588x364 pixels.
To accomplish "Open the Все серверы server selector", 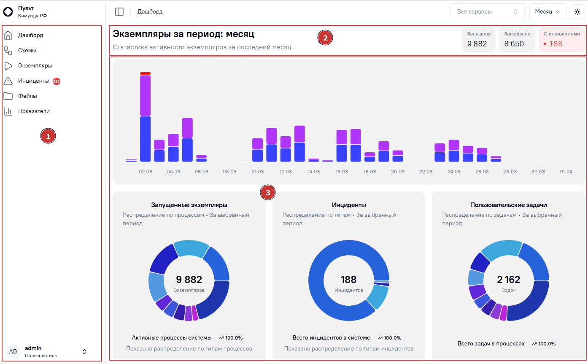I will point(488,12).
